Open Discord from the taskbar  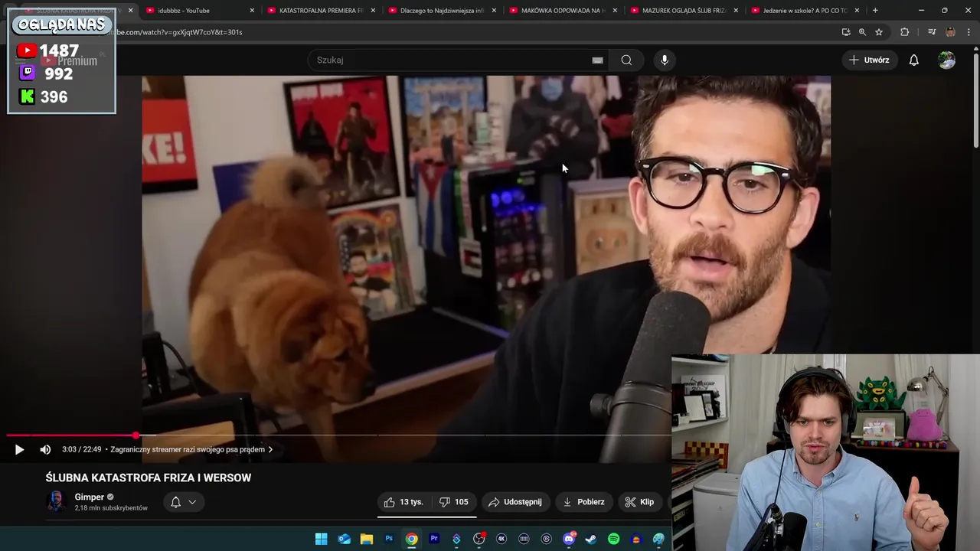coord(569,539)
